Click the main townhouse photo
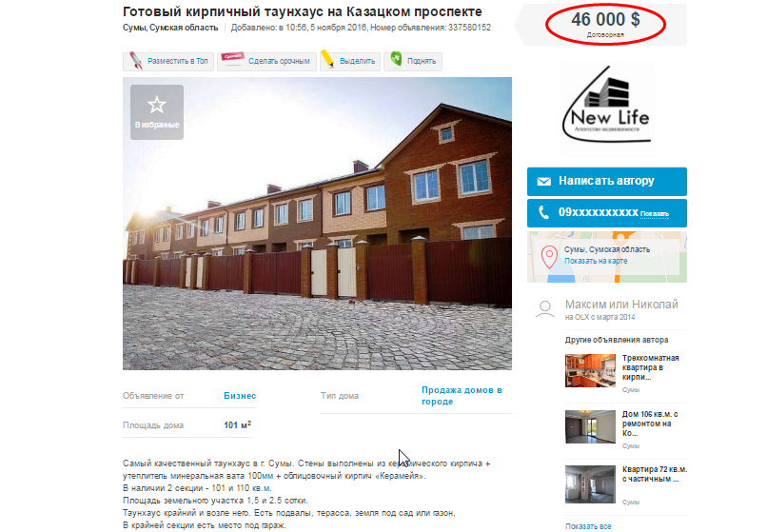The height and width of the screenshot is (532, 767). 317,224
